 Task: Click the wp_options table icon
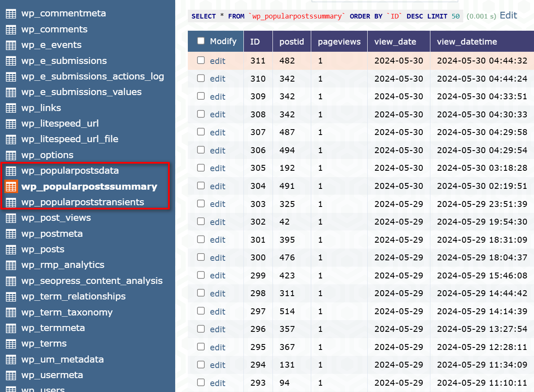click(11, 155)
